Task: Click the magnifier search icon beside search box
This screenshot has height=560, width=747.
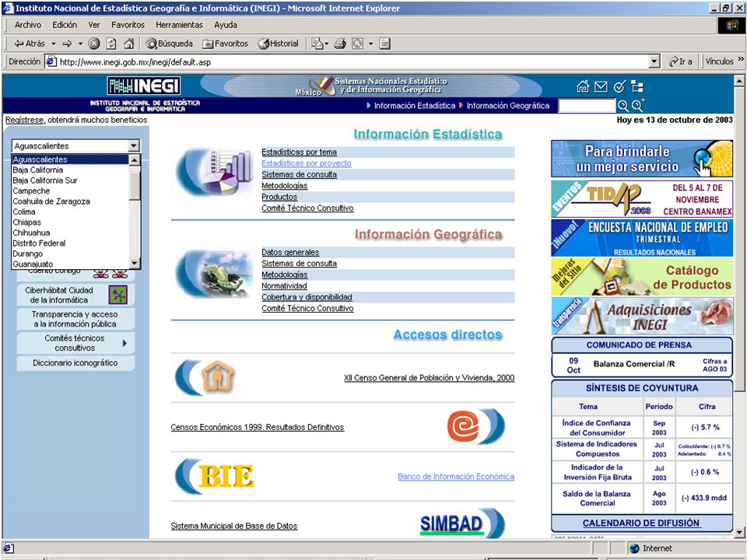Action: coord(622,106)
